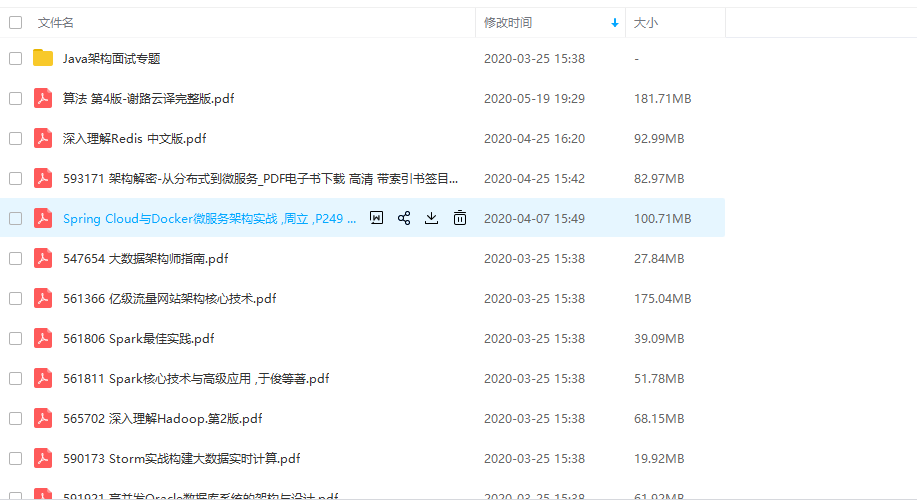Open 算法 第4版-谢路云译完整版.pdf
The image size is (917, 503).
[x=149, y=98]
